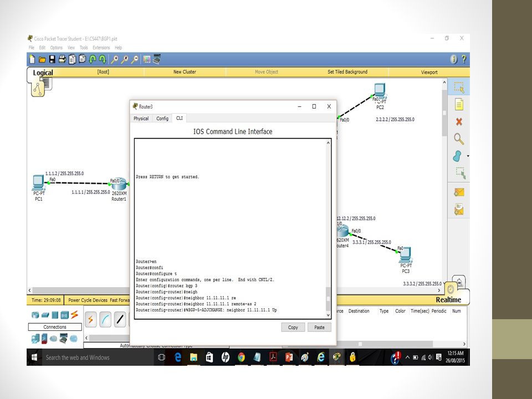This screenshot has width=532, height=399.
Task: Switch to the Config tab in Router3
Action: [x=162, y=119]
